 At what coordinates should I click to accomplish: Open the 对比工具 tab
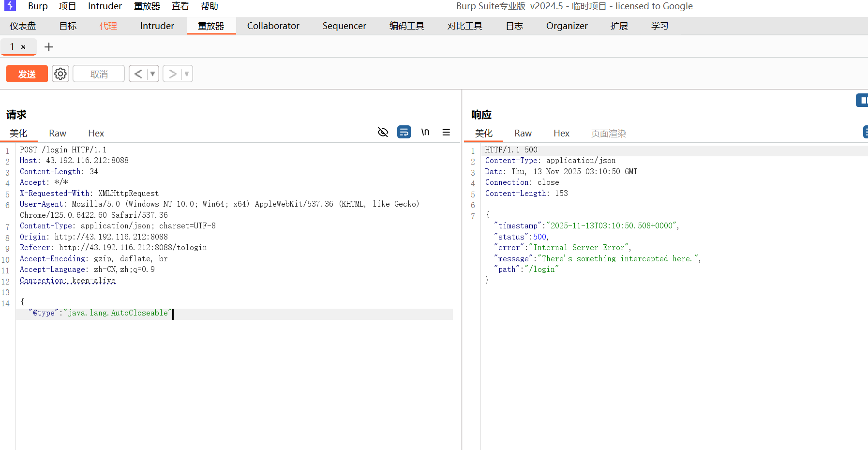[x=465, y=26]
